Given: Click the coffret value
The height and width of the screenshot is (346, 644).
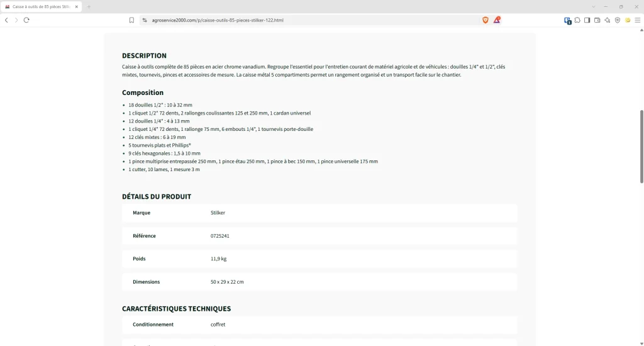Looking at the screenshot, I should (x=218, y=324).
